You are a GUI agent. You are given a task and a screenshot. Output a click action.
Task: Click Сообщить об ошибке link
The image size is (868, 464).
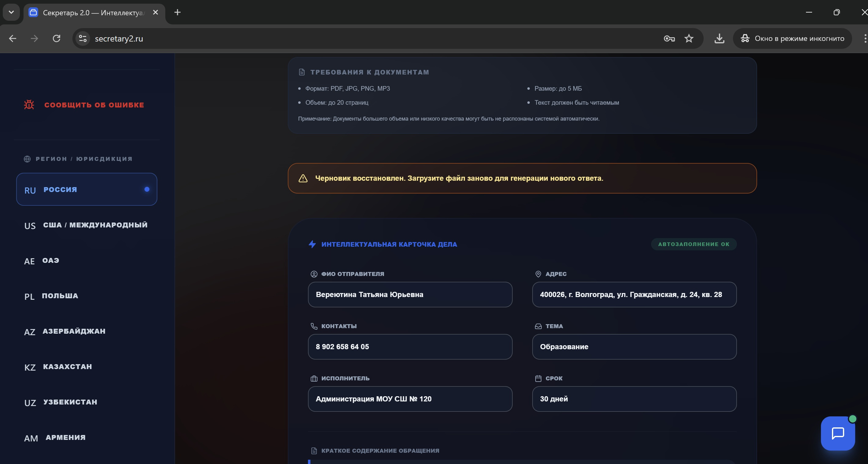pyautogui.click(x=94, y=105)
